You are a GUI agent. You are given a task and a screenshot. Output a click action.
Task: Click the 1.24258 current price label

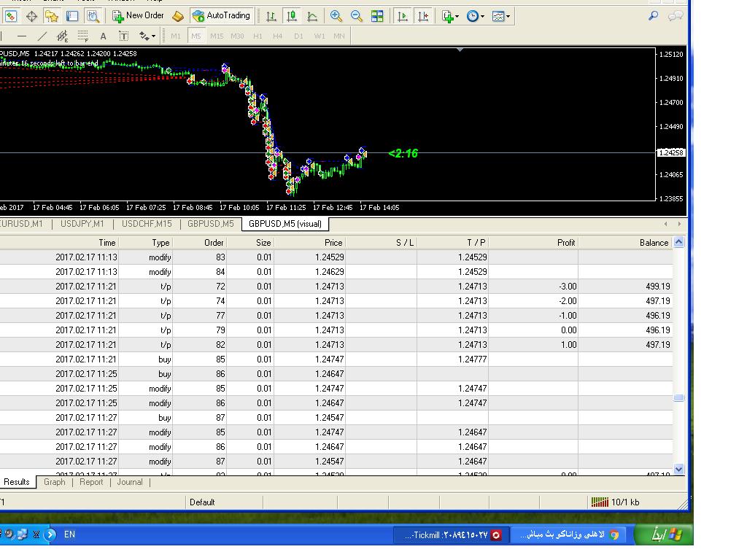671,153
